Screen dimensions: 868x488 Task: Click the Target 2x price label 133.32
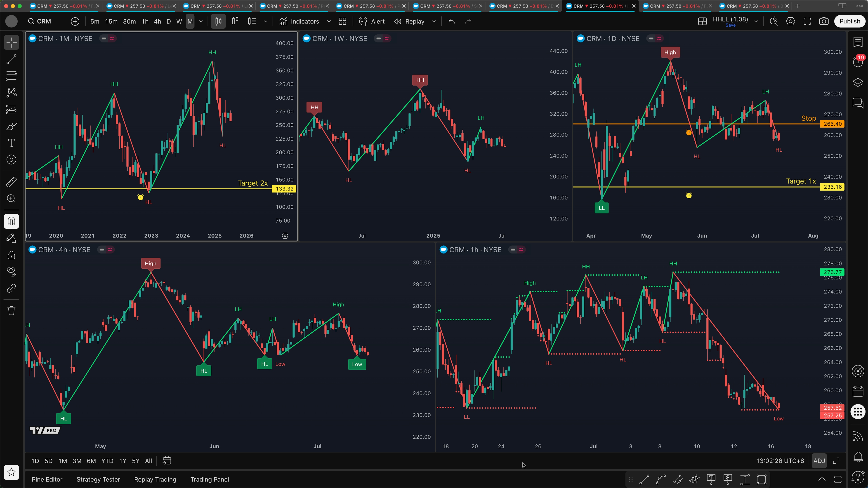[x=284, y=189]
